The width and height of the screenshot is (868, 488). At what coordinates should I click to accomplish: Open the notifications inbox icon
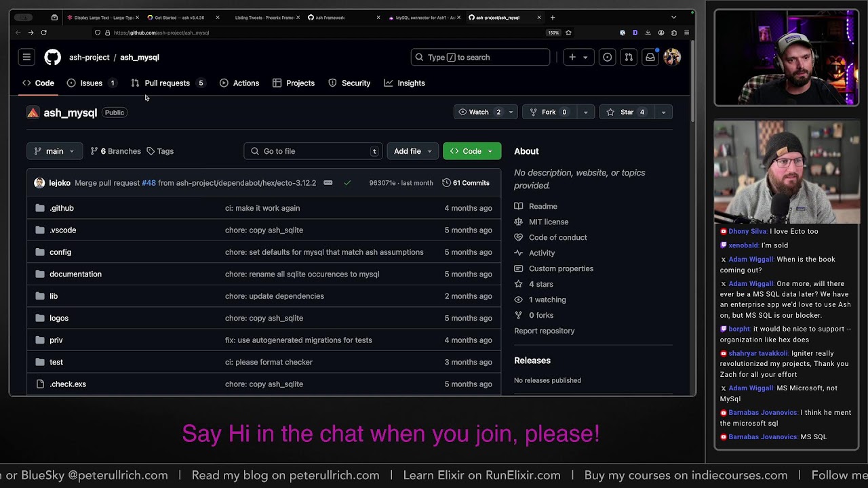coord(650,58)
